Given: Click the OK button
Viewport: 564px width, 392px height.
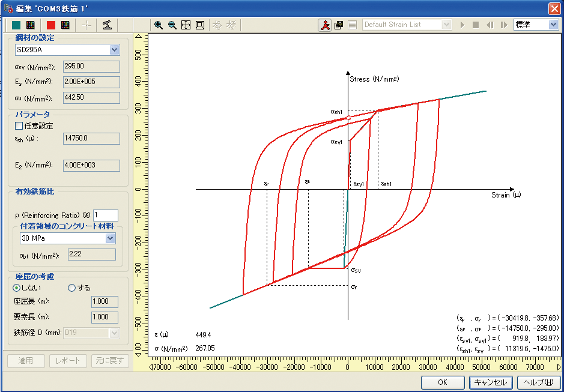Looking at the screenshot, I should 442,382.
